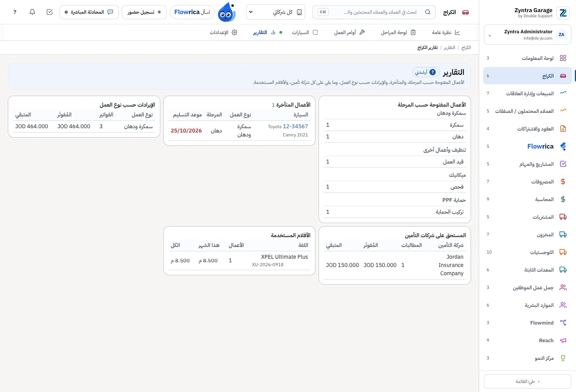The image size is (576, 392).
Task: Open the المحادثة المباشرة live chat button
Action: click(x=89, y=12)
